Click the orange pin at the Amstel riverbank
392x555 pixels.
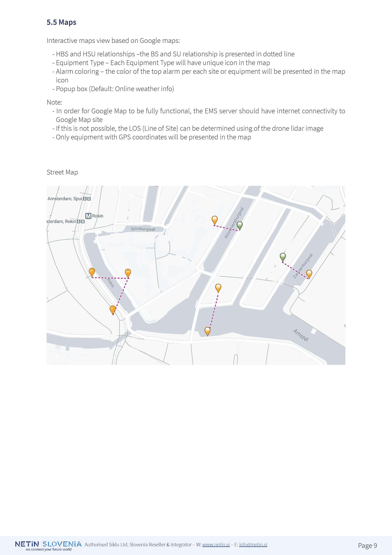coord(208,331)
